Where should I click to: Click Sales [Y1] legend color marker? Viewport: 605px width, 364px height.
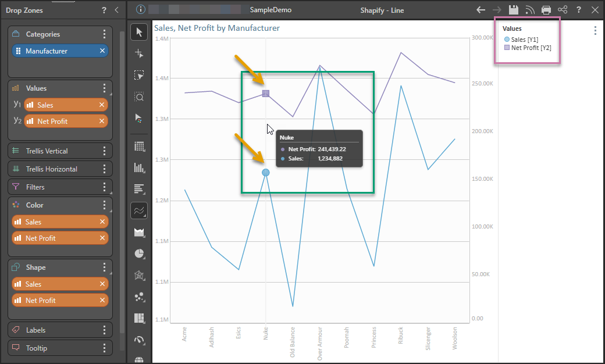[507, 40]
